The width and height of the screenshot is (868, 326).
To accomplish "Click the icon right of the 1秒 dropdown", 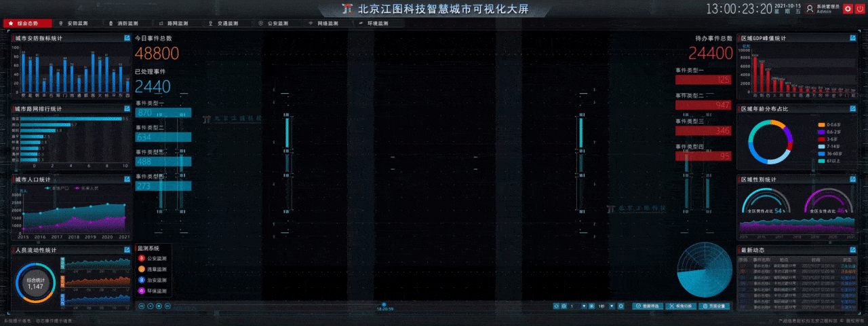I will 620,306.
